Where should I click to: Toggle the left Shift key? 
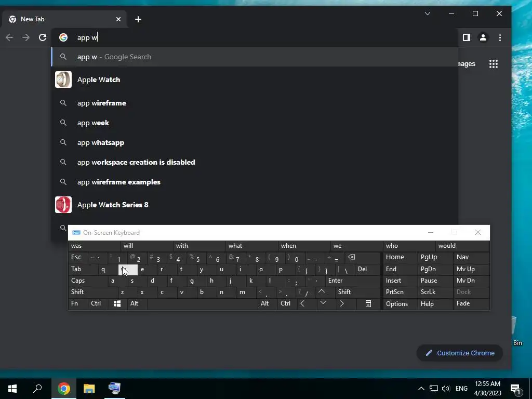point(92,292)
